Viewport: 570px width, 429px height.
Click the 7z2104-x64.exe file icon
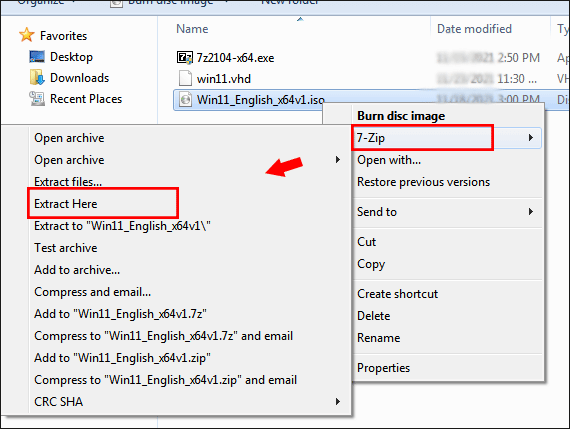coord(185,57)
